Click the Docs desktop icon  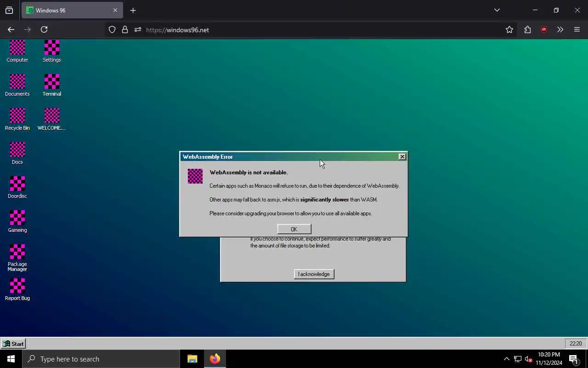click(17, 153)
